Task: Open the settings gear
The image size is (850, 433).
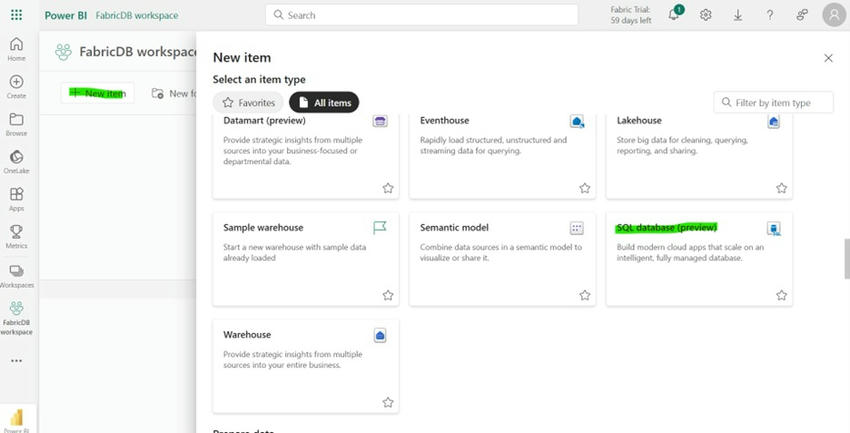Action: click(705, 15)
